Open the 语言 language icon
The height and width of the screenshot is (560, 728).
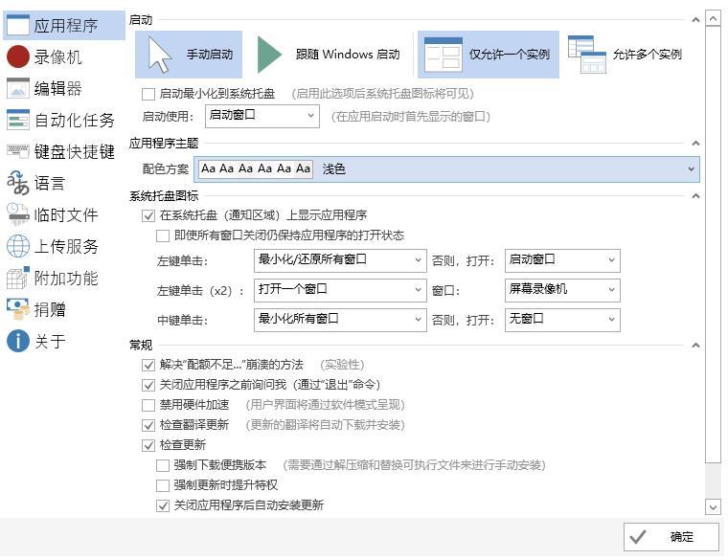[18, 183]
